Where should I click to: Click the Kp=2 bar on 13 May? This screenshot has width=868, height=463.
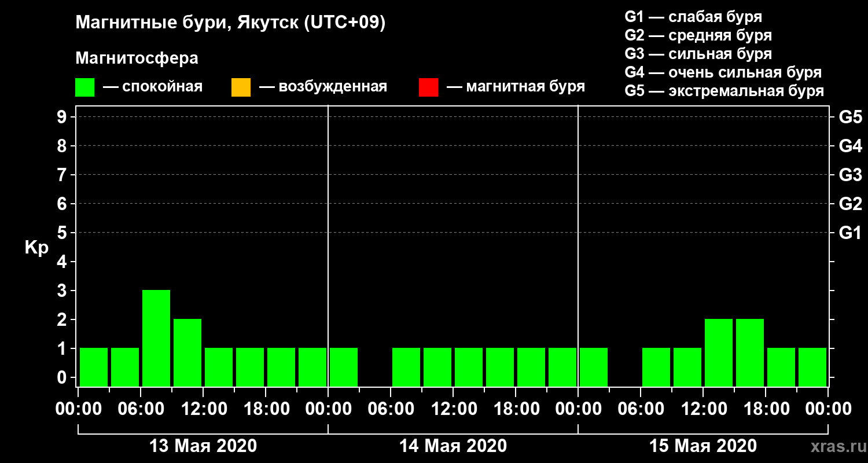(187, 352)
